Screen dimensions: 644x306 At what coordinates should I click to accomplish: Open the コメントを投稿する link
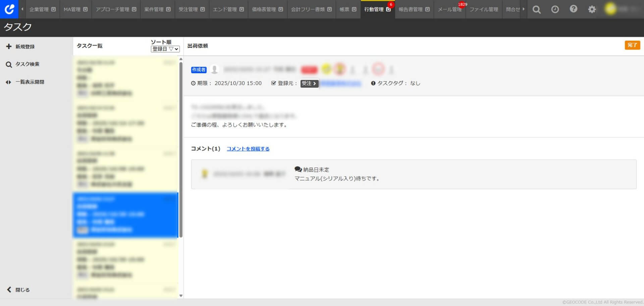point(248,148)
